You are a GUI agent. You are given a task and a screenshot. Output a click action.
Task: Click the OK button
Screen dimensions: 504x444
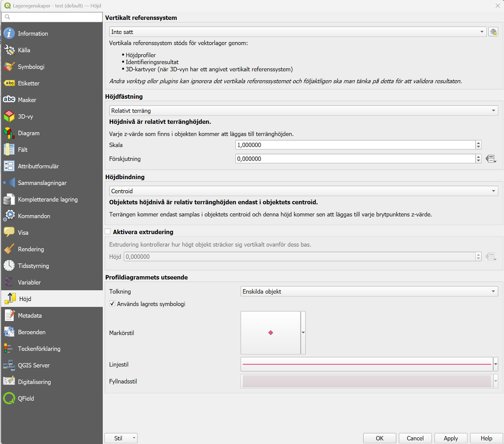(x=380, y=438)
